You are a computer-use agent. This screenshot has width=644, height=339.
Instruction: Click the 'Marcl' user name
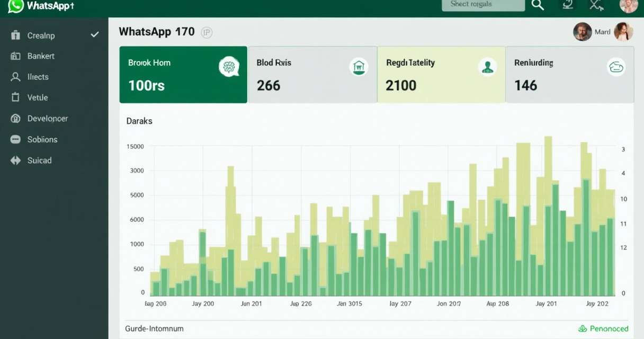pyautogui.click(x=603, y=32)
